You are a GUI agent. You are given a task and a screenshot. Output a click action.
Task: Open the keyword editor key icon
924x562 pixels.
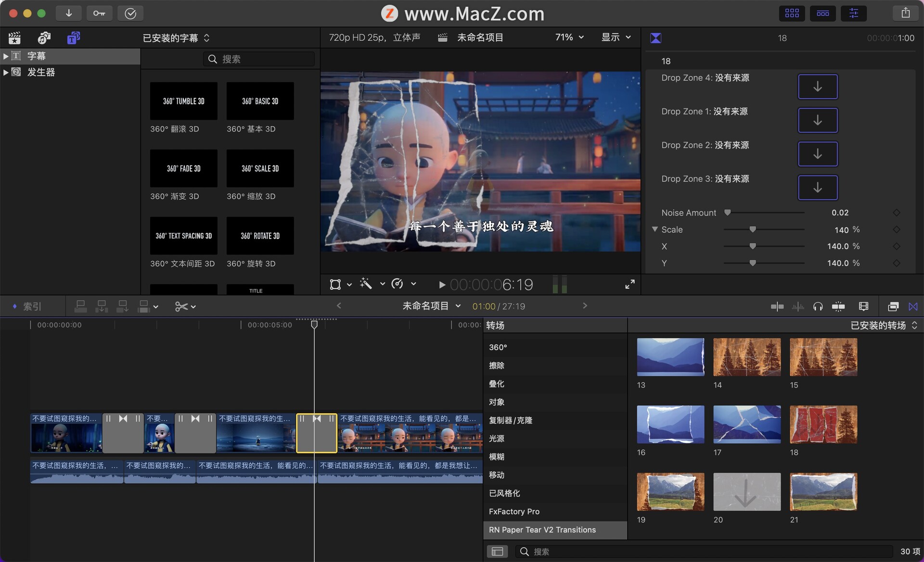click(99, 13)
